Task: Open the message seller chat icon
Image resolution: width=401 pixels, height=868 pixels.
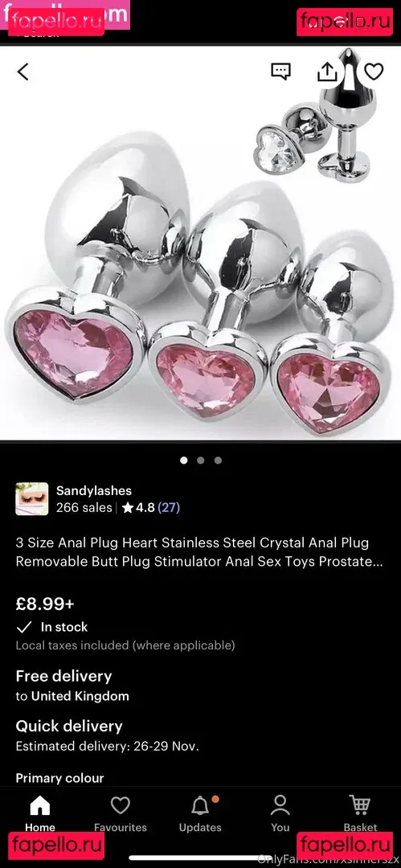Action: coord(280,71)
